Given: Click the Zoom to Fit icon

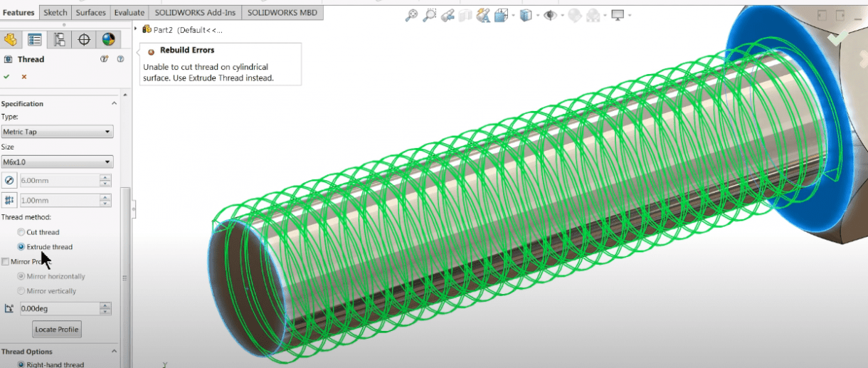Looking at the screenshot, I should tap(412, 15).
